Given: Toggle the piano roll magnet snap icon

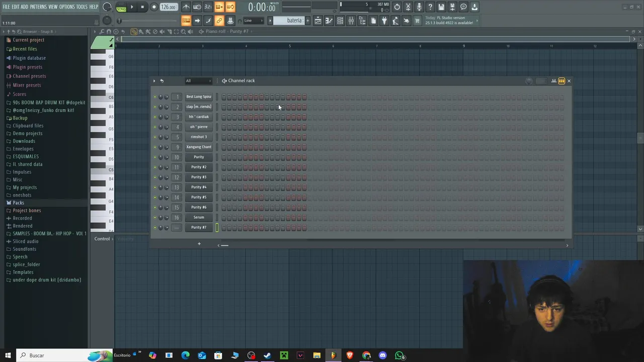Looking at the screenshot, I should point(109,32).
